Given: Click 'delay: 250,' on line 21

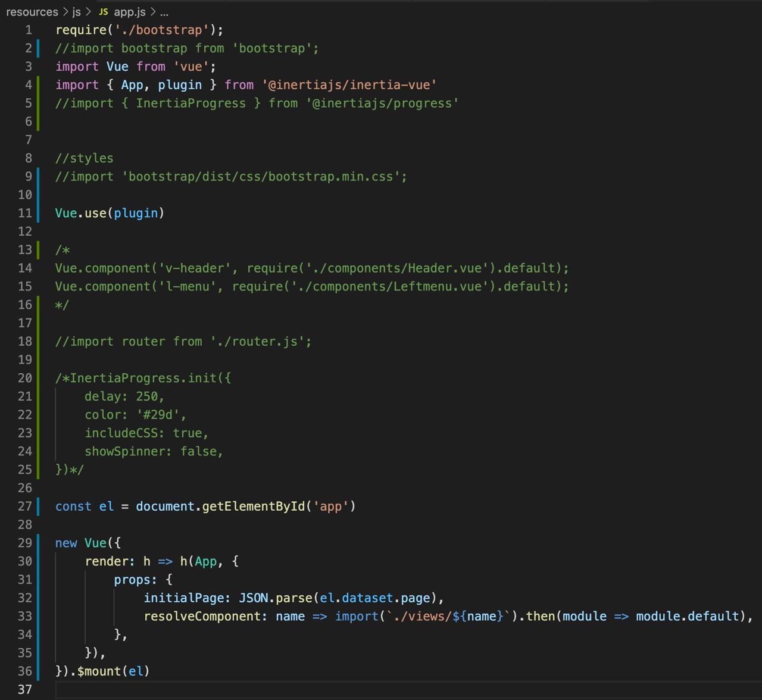Looking at the screenshot, I should click(x=124, y=396).
